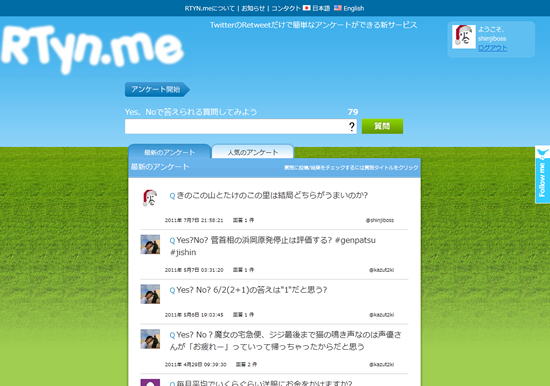Click timestamp 2011年 7月7日 21:58:21
This screenshot has width=550, height=386.
[194, 220]
